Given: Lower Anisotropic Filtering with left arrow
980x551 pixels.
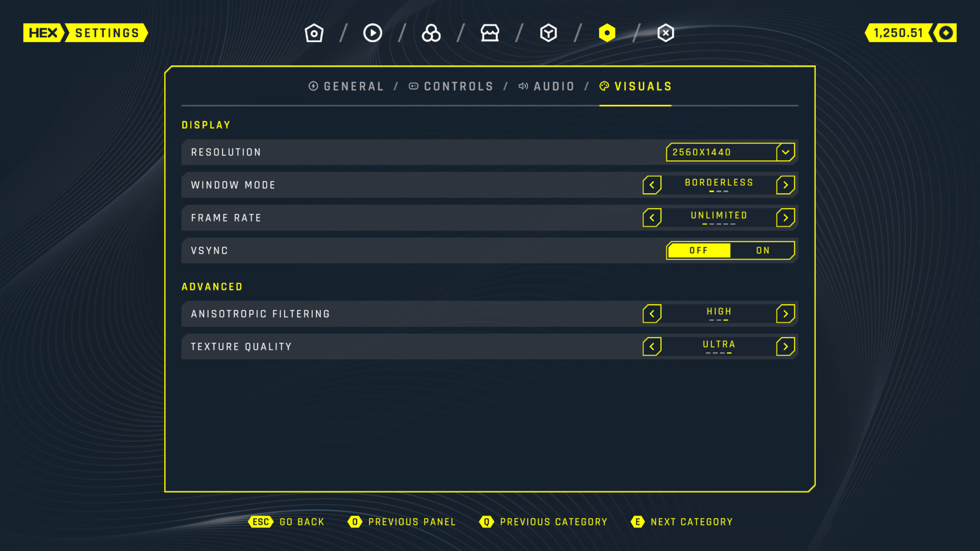Looking at the screenshot, I should point(652,313).
